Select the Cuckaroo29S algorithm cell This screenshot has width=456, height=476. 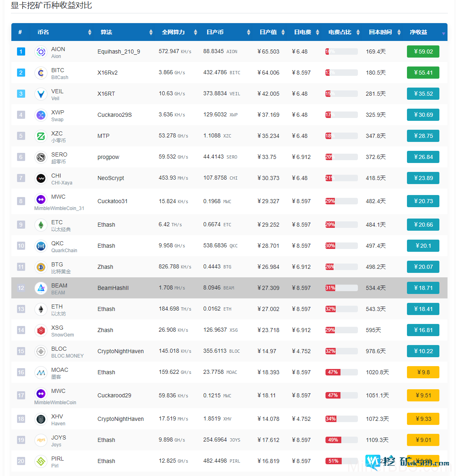(x=115, y=115)
